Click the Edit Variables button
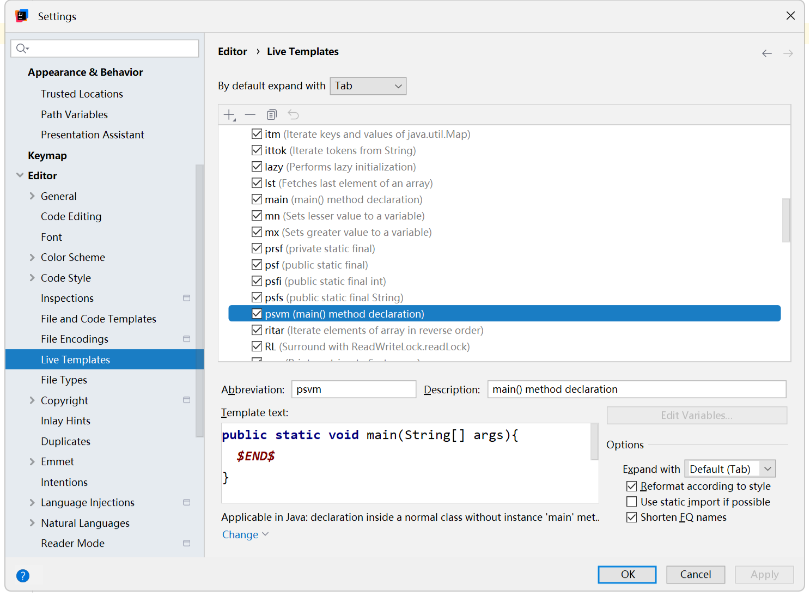 (697, 415)
